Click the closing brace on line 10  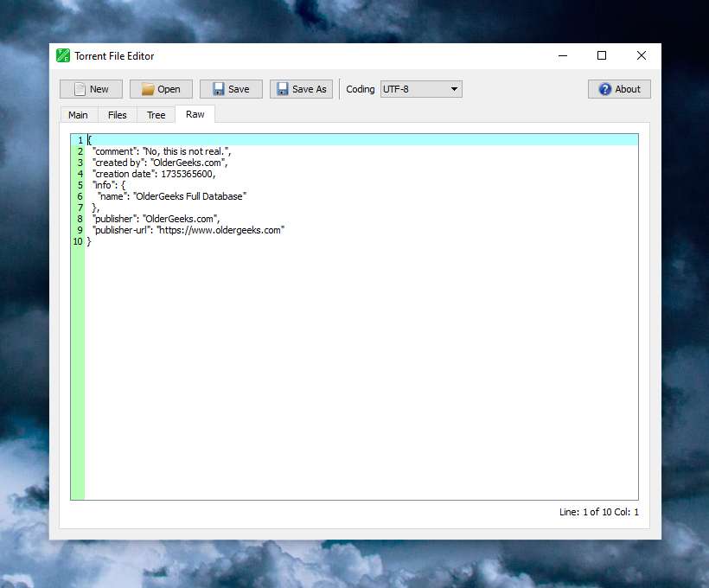[x=89, y=241]
